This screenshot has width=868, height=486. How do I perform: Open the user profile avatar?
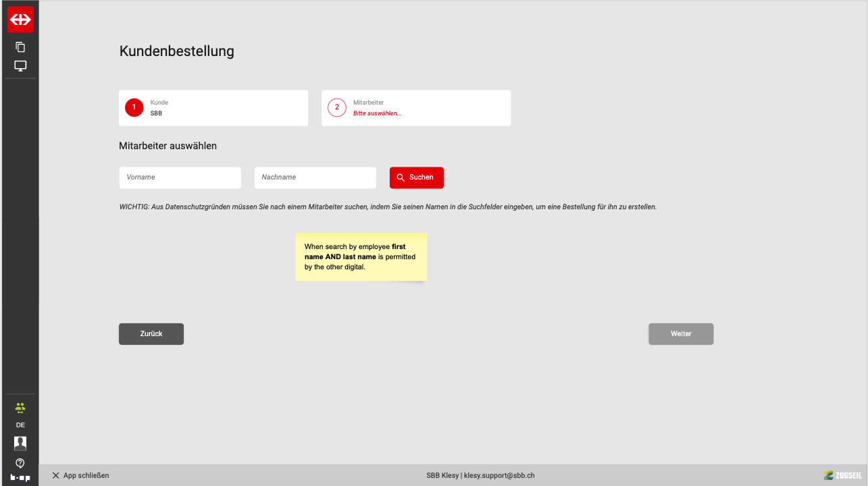click(20, 443)
